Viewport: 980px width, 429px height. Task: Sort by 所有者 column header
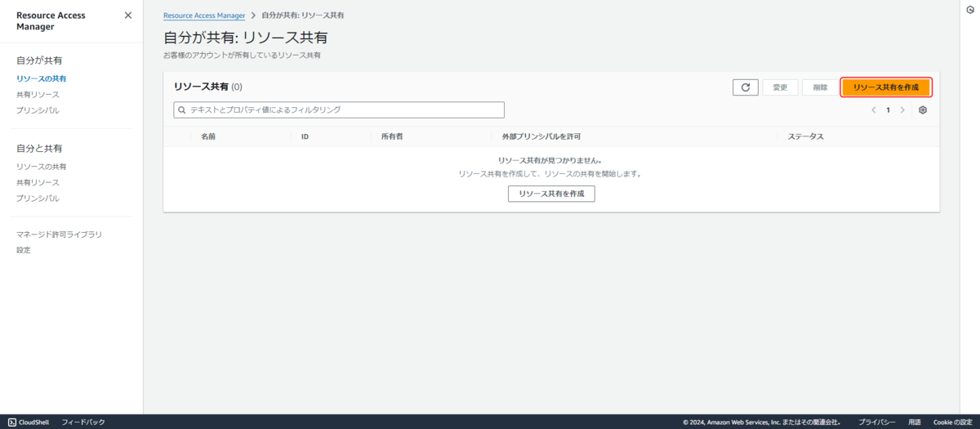pyautogui.click(x=392, y=136)
